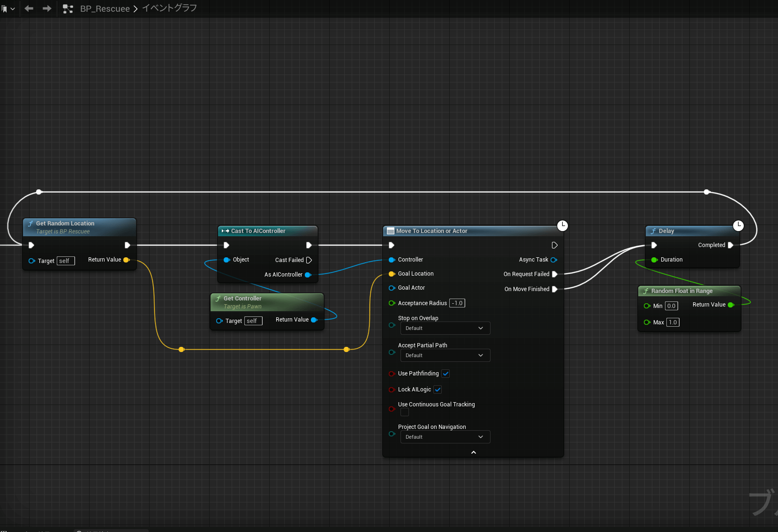Click the BP_Rescuee breadcrumb
Screen dimensions: 778x532
105,9
